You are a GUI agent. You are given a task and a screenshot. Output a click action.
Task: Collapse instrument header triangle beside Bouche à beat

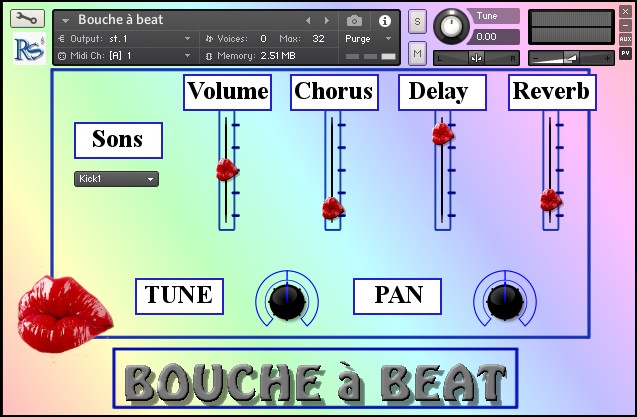[x=65, y=20]
